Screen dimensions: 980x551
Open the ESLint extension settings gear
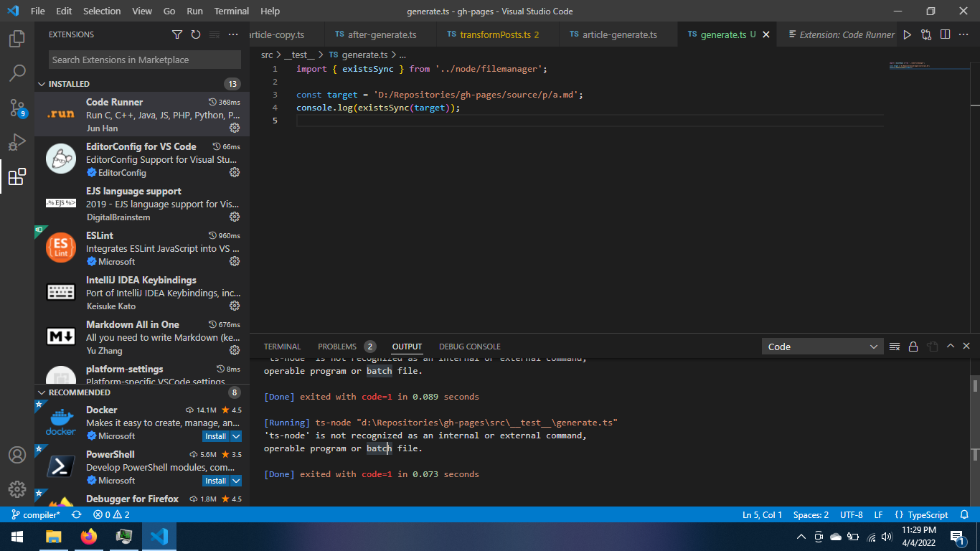coord(235,261)
